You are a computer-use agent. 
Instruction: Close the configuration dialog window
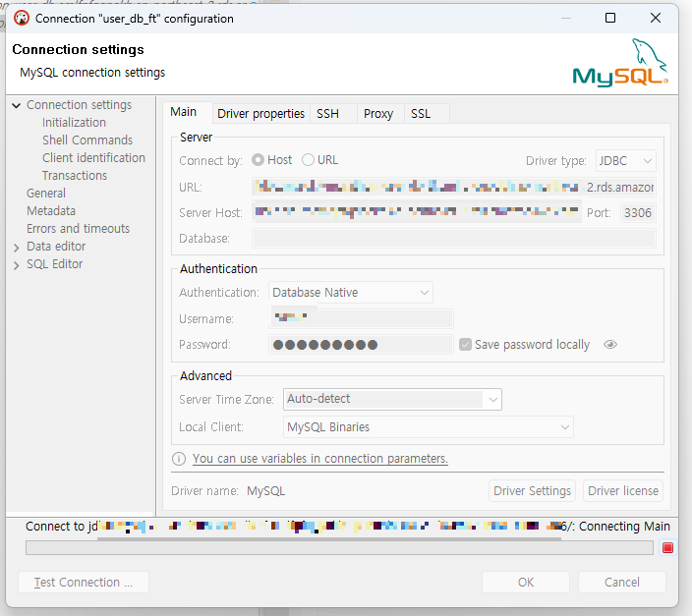pyautogui.click(x=656, y=18)
